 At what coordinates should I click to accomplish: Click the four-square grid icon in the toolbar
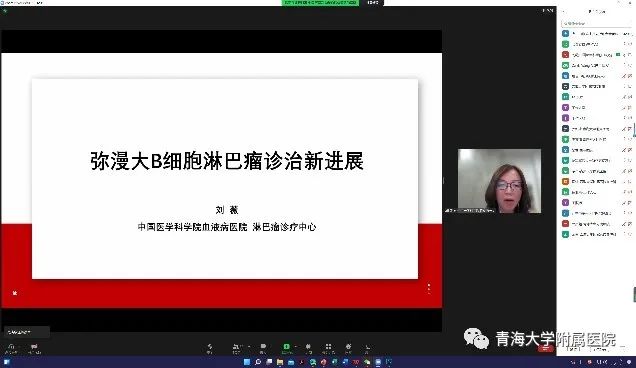click(328, 346)
